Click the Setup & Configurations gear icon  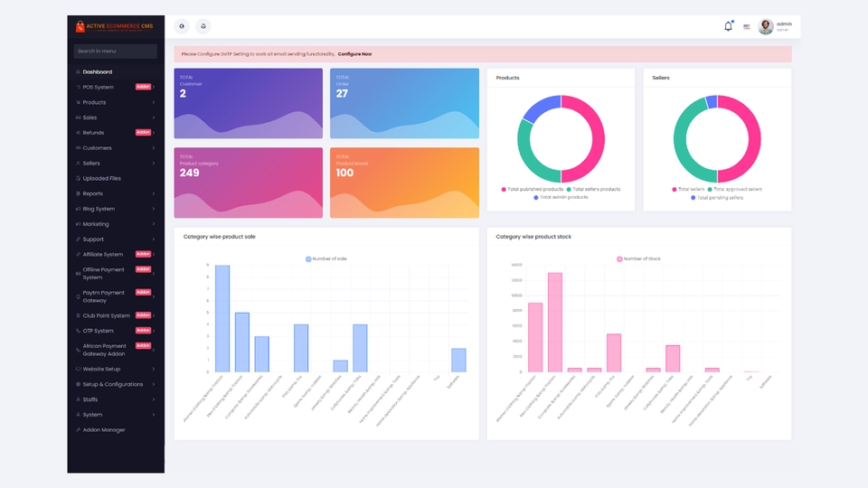click(78, 384)
